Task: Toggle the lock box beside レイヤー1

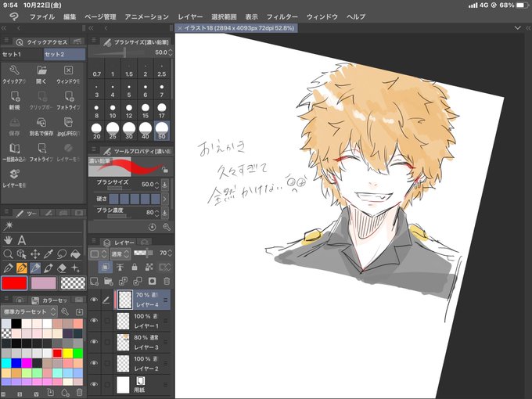Action: 107,321
